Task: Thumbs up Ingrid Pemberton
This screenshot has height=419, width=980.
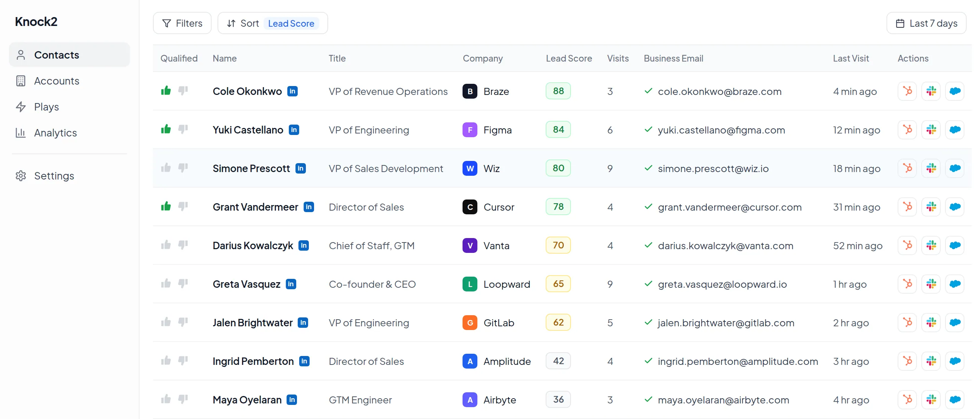Action: (x=166, y=360)
